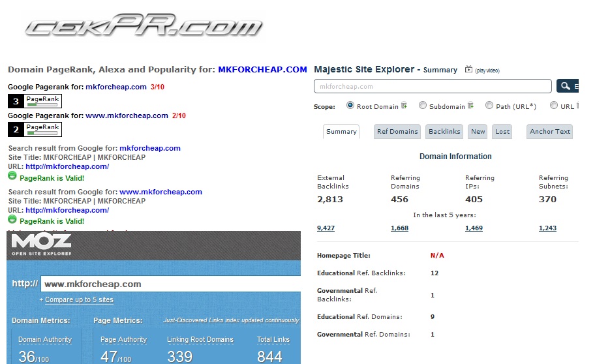Click the Domain Information heading
Viewport: 595px width, 364px height.
pos(455,157)
